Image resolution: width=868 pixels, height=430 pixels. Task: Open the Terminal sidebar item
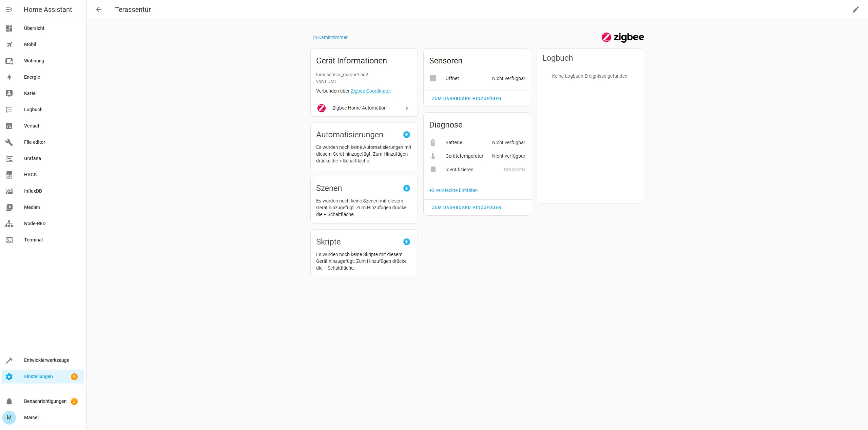click(33, 240)
